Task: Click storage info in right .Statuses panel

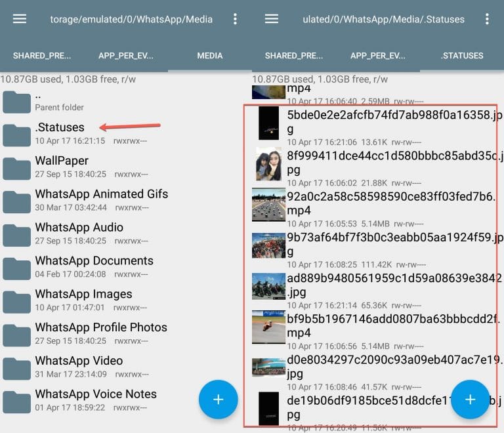Action: [320, 79]
